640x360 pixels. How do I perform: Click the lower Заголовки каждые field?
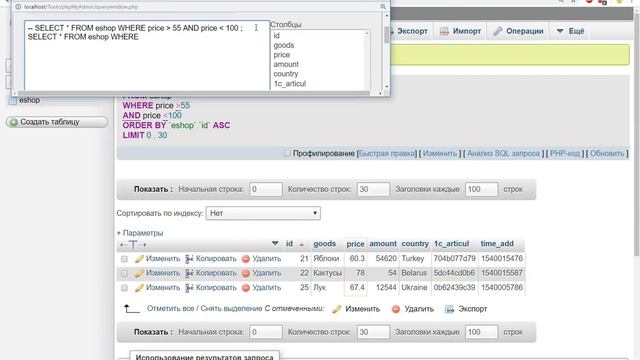pos(481,332)
